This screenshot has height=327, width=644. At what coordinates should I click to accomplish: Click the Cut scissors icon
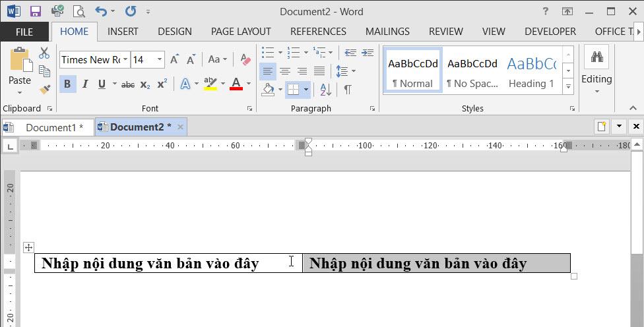(x=44, y=53)
